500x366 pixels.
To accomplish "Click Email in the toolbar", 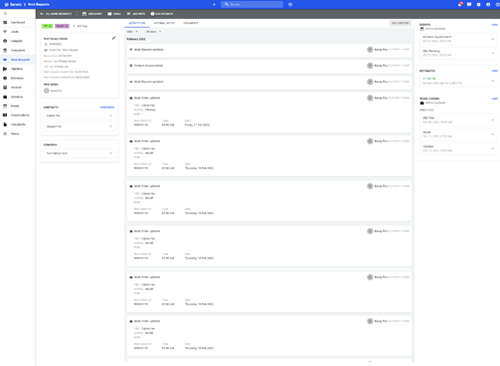I will tap(114, 14).
